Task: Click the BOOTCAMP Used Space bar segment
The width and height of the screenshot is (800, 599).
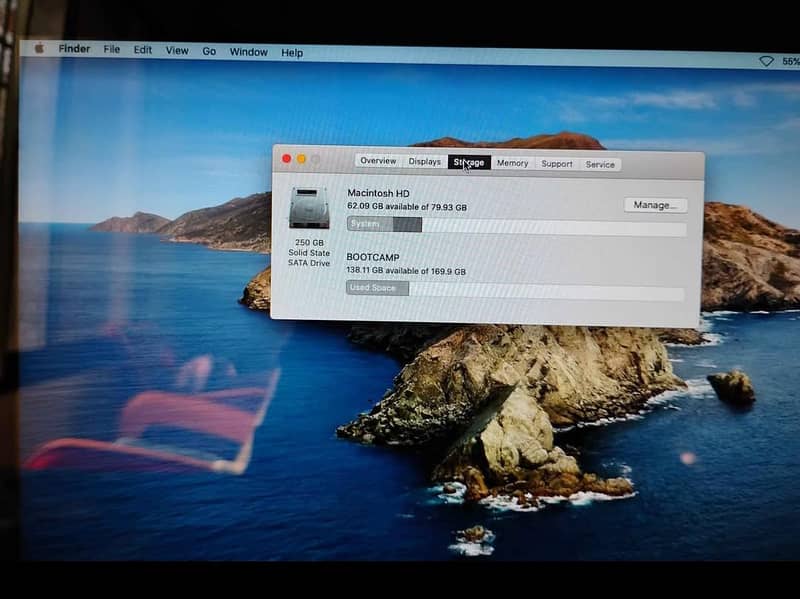Action: 378,288
